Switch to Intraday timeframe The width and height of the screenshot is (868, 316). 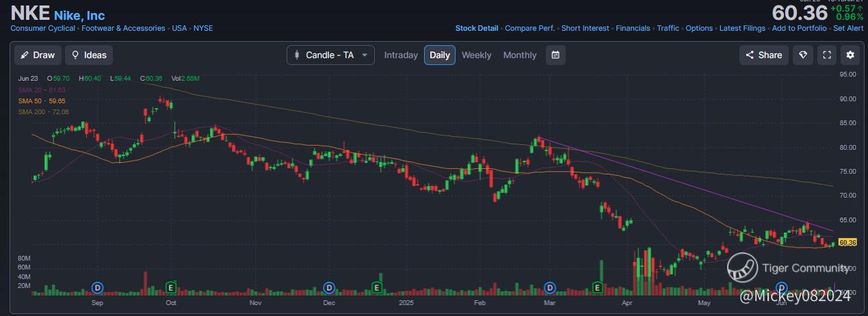coord(401,55)
